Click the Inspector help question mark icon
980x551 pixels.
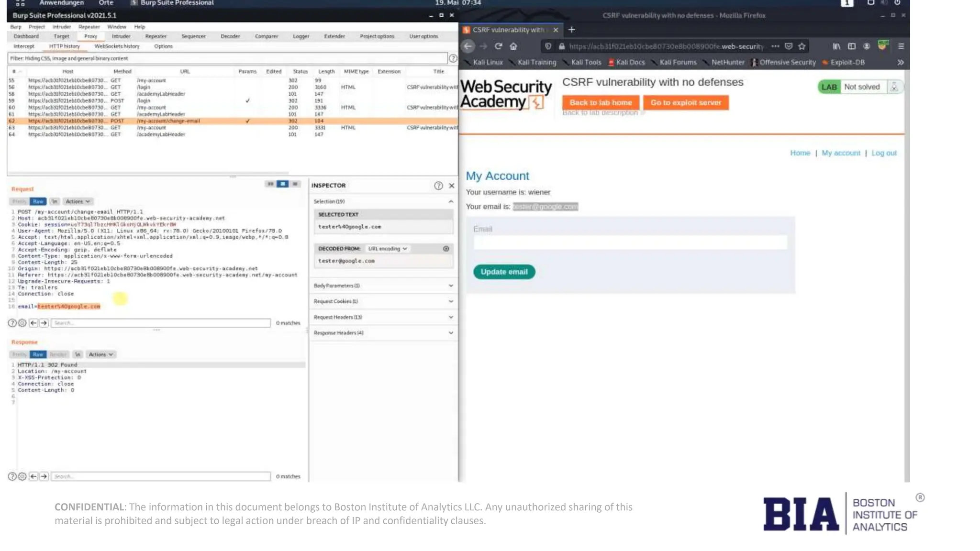tap(438, 186)
